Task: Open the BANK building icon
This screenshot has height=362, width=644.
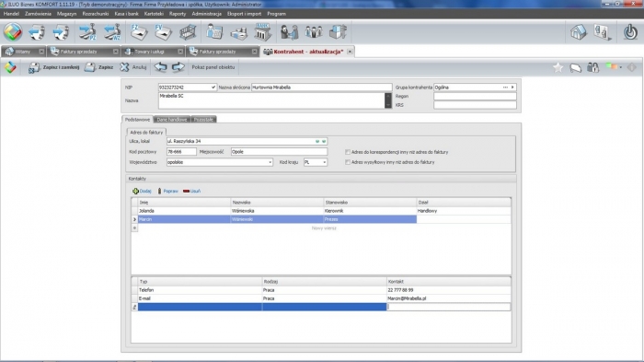Action: pos(263,32)
